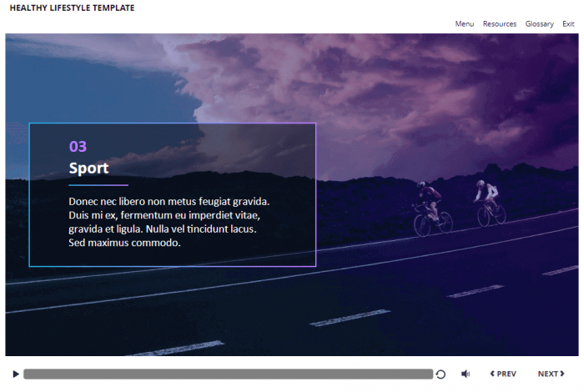This screenshot has width=584, height=392.
Task: Click the Donec nec libero paragraph
Action: [x=169, y=222]
